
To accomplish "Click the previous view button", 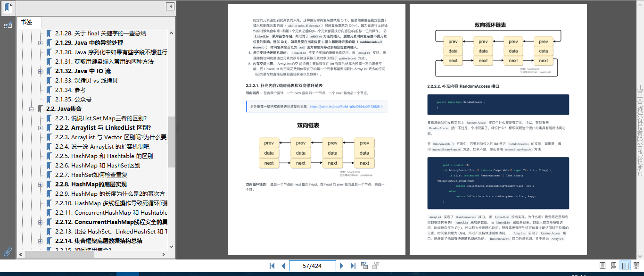I will click(x=364, y=266).
